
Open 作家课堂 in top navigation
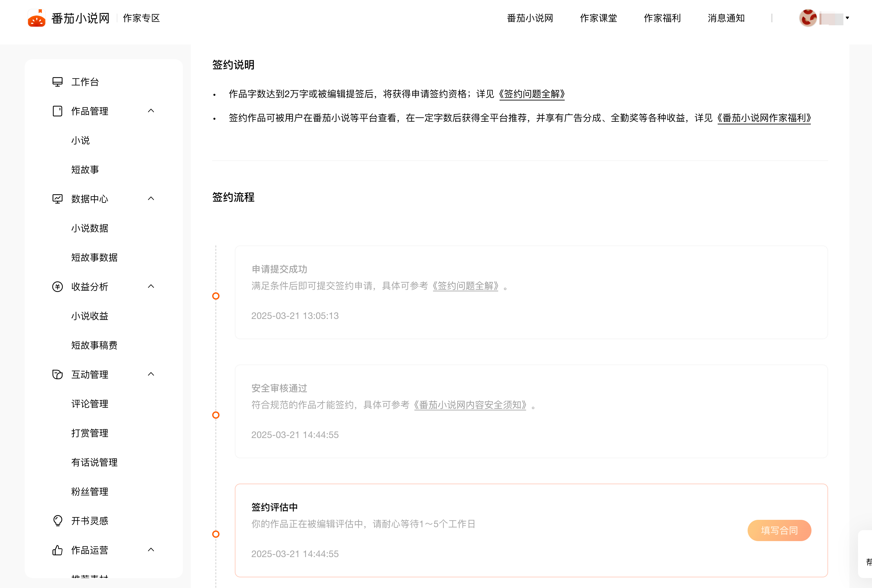pos(598,18)
